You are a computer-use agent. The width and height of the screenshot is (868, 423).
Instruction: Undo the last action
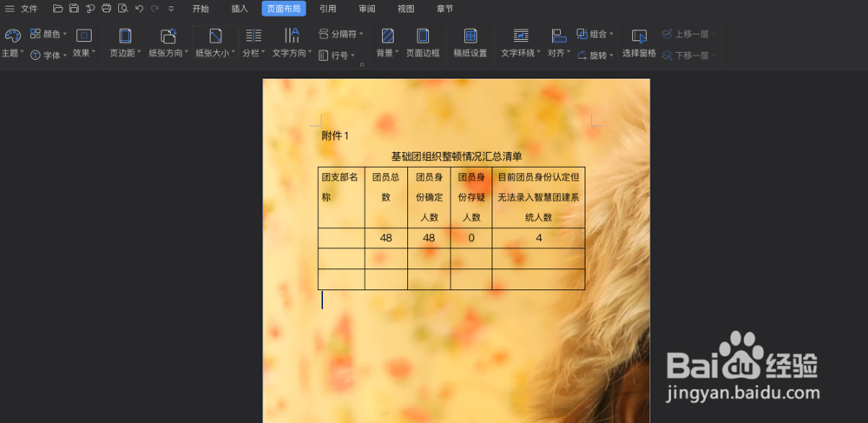tap(139, 9)
